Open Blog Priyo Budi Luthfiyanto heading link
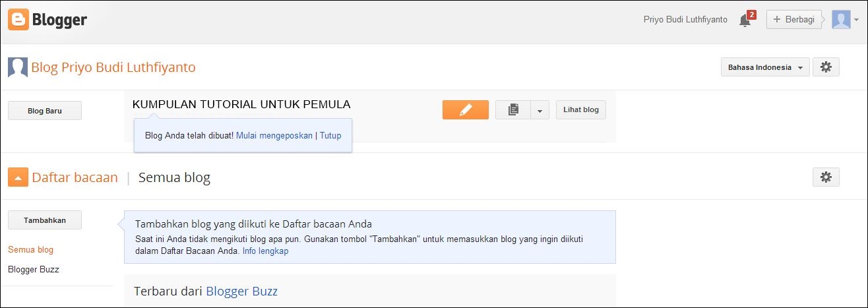868x308 pixels. pos(113,67)
